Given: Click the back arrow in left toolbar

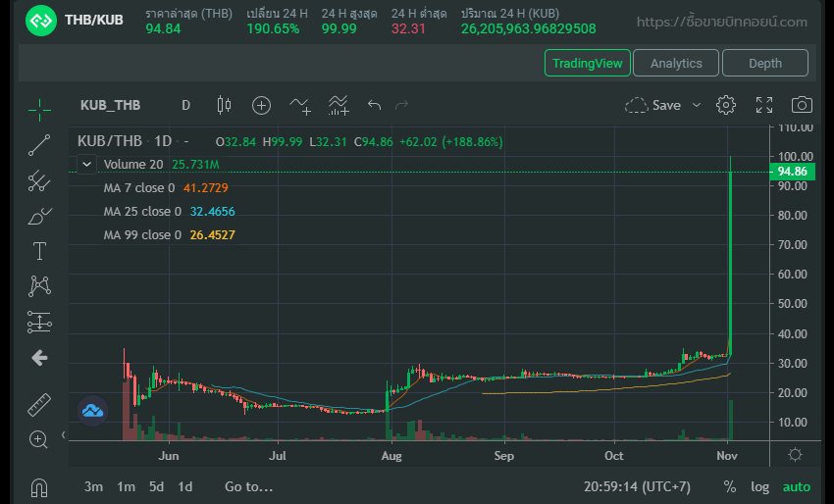Looking at the screenshot, I should pos(39,358).
